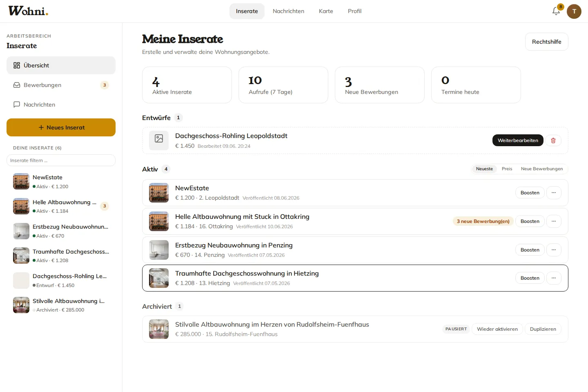This screenshot has width=588, height=392.
Task: Open the Stilvolle Altbauwohnung archived thumbnail
Action: (x=159, y=329)
